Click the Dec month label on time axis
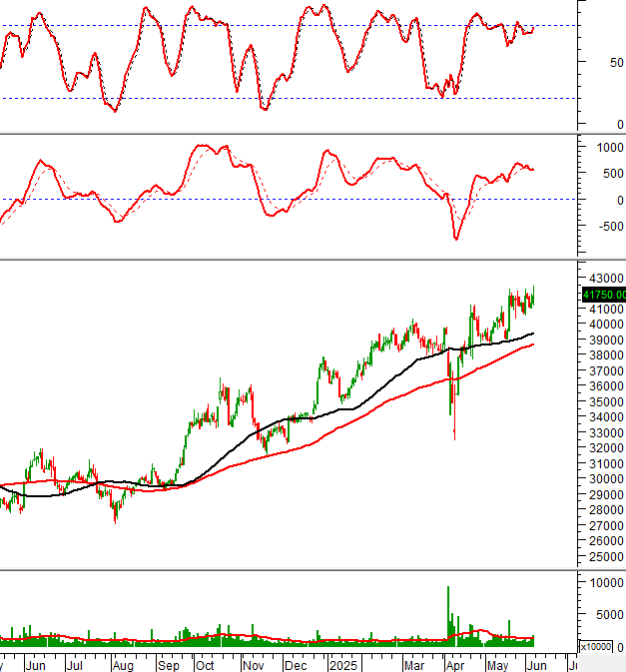 click(x=297, y=664)
